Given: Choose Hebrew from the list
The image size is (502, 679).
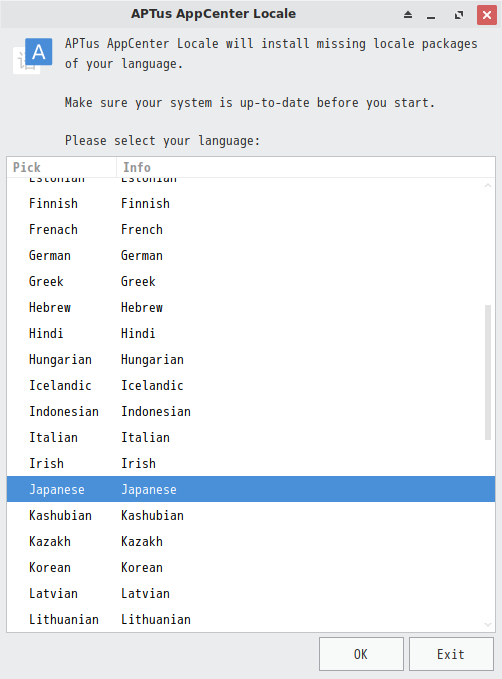Looking at the screenshot, I should click(251, 307).
